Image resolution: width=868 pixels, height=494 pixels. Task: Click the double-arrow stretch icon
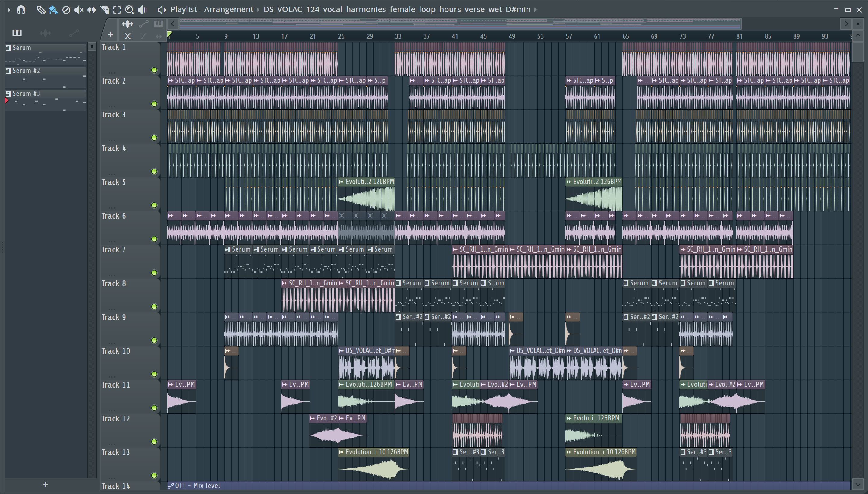[158, 36]
